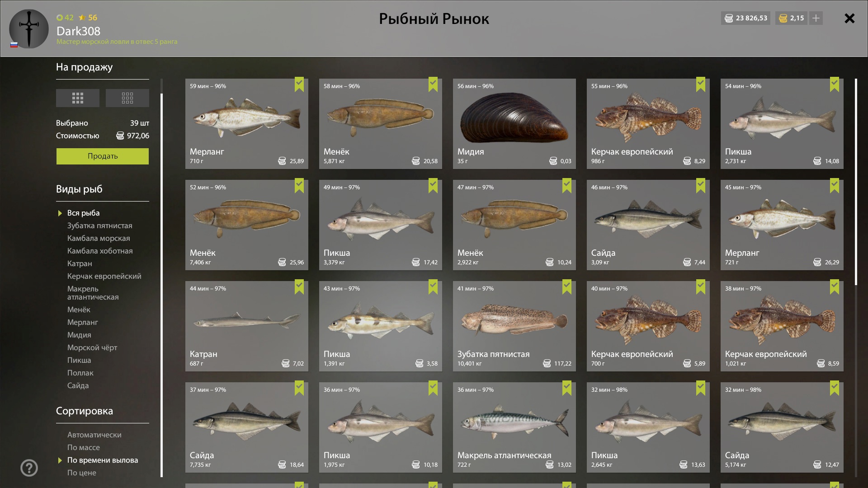The height and width of the screenshot is (488, 868).
Task: Select the Керчак европейский 1,021 кг card
Action: click(782, 326)
